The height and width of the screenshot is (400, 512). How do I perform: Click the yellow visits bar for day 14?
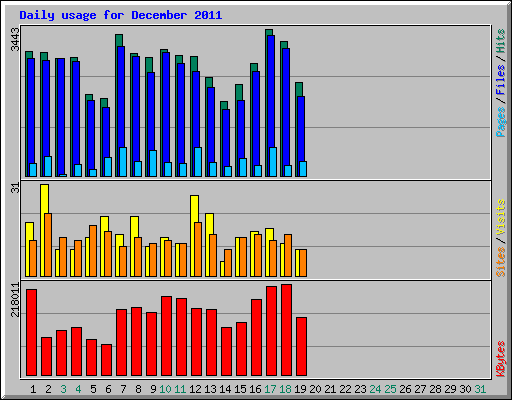(222, 269)
